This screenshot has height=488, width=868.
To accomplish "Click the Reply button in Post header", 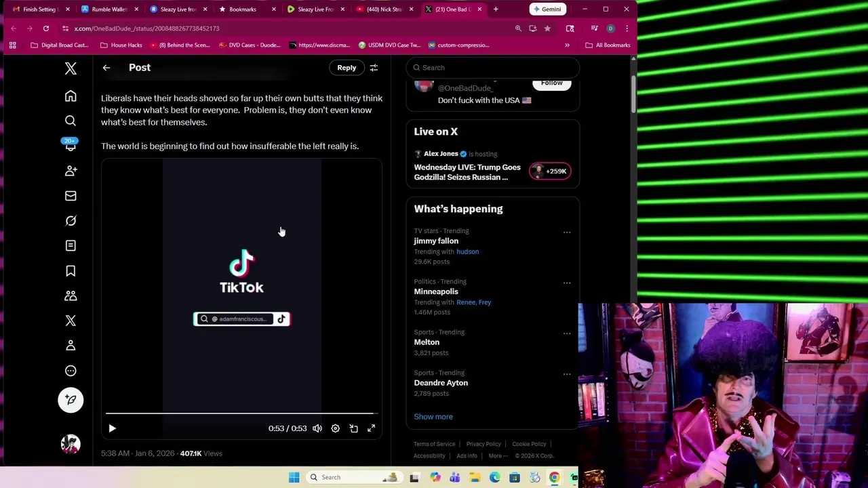I will point(347,68).
